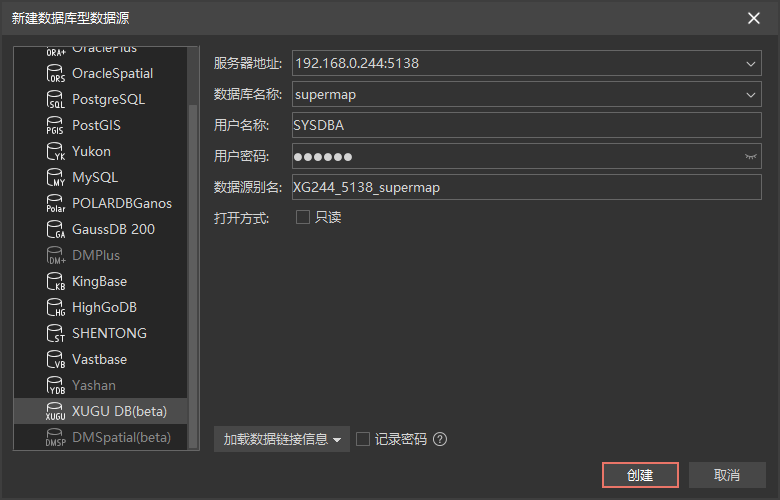
Task: Choose GaussDB 200 from the list
Action: [113, 229]
